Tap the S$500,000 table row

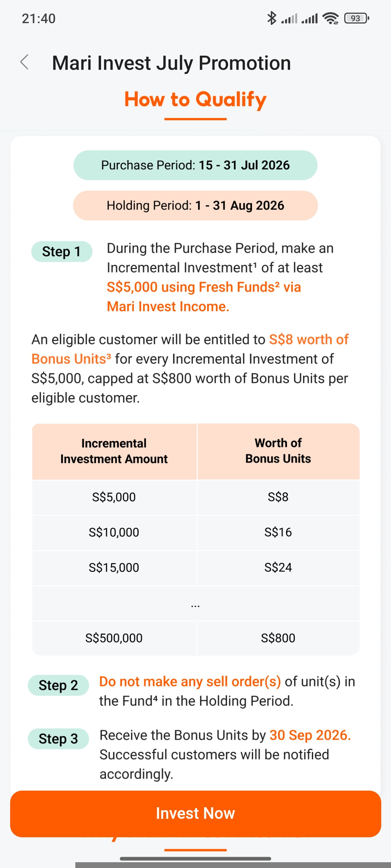(x=196, y=638)
